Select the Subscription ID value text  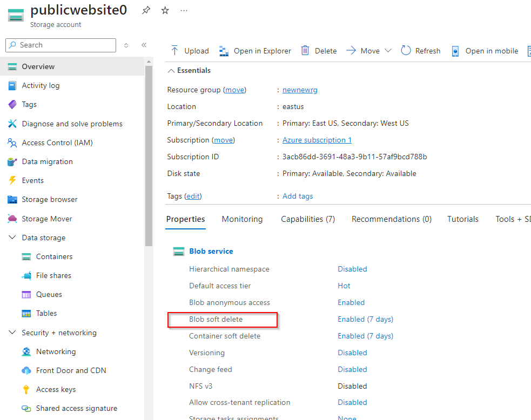click(354, 157)
